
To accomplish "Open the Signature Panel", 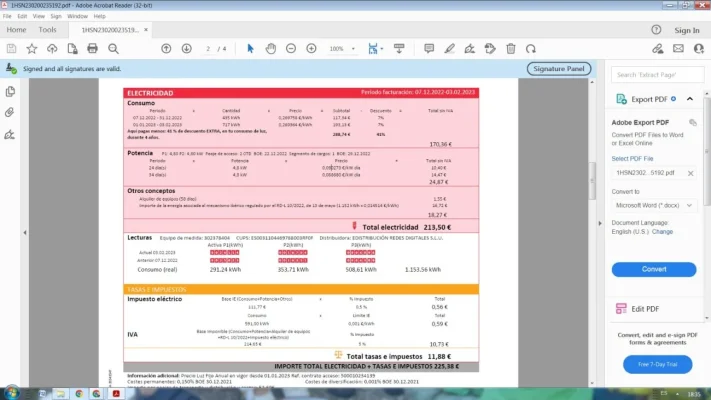I will click(559, 69).
